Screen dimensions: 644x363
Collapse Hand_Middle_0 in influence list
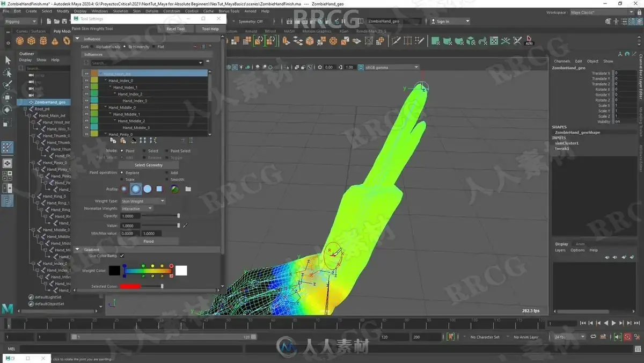click(x=106, y=107)
